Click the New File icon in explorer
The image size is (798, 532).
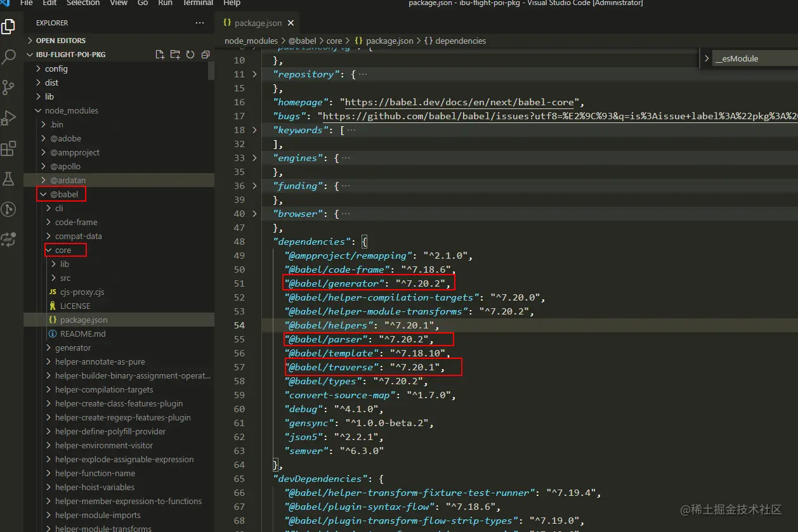[160, 55]
